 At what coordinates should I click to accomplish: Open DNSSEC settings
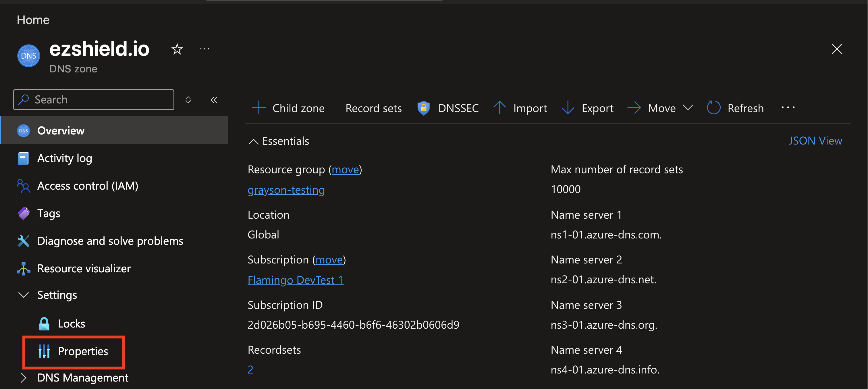pos(458,108)
